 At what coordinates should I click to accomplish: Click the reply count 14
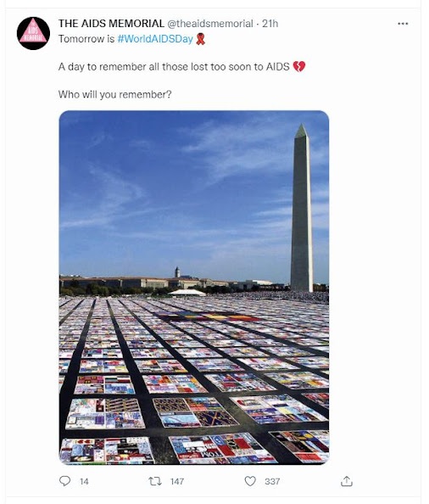click(84, 481)
